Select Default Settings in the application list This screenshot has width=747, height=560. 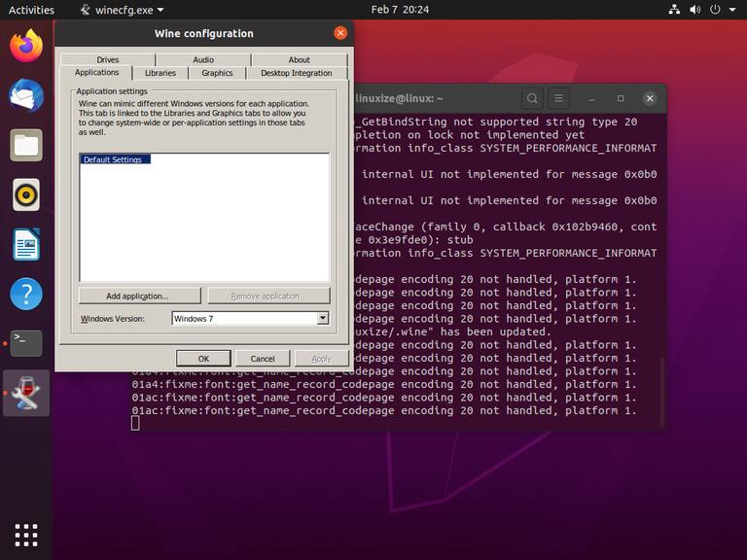114,159
